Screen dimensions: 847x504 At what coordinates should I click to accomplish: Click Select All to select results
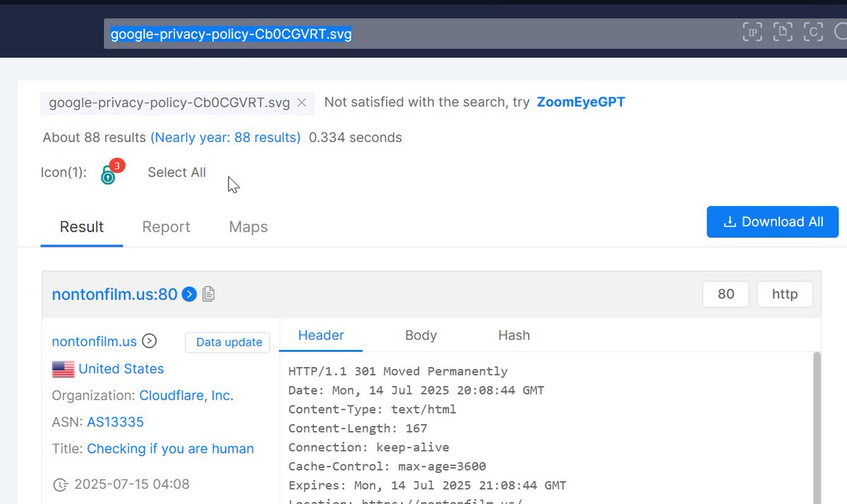pos(176,172)
